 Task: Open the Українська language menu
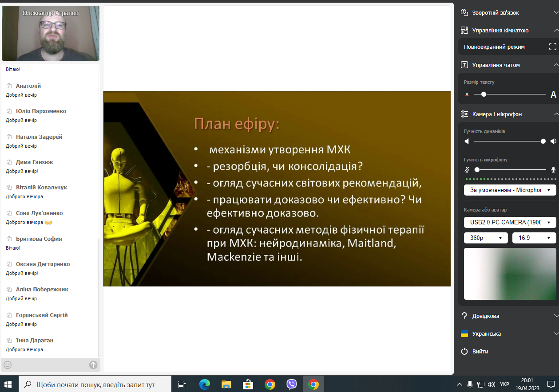(508, 333)
